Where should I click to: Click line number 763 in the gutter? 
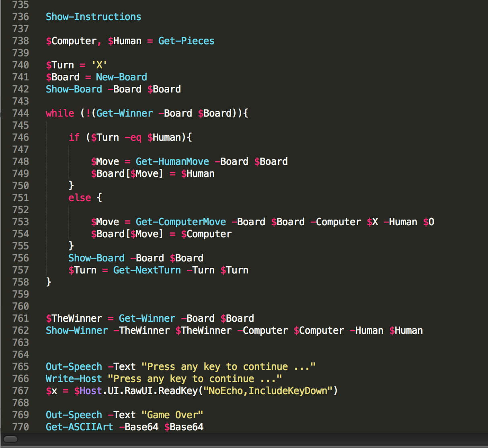(21, 343)
